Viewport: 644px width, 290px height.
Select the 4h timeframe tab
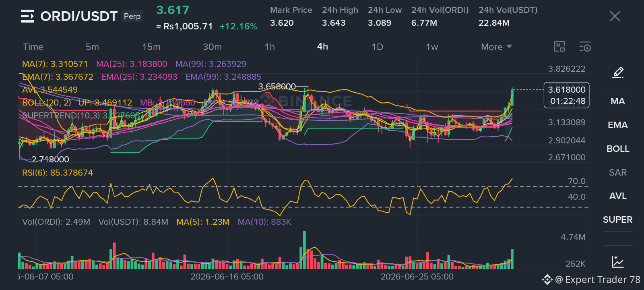(x=322, y=46)
